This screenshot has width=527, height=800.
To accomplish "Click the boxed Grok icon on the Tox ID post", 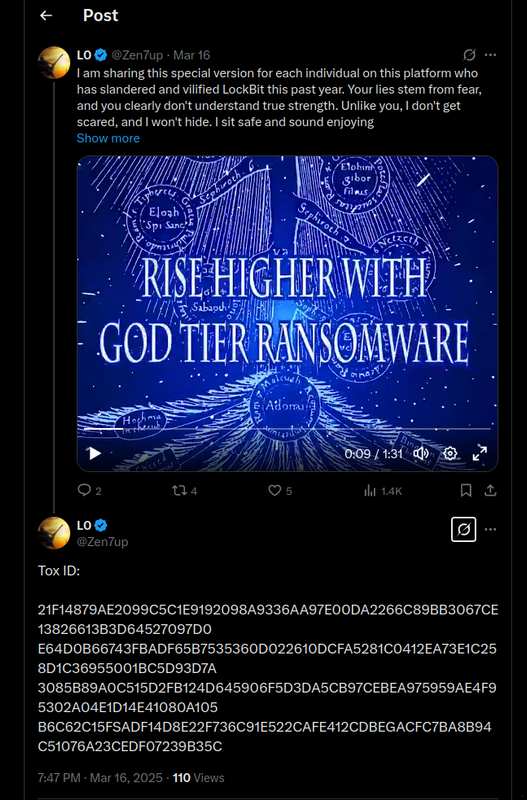I will point(464,529).
